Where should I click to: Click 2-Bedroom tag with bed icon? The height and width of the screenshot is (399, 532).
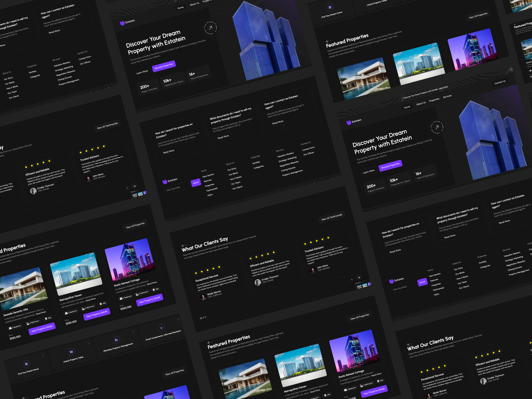[71, 312]
